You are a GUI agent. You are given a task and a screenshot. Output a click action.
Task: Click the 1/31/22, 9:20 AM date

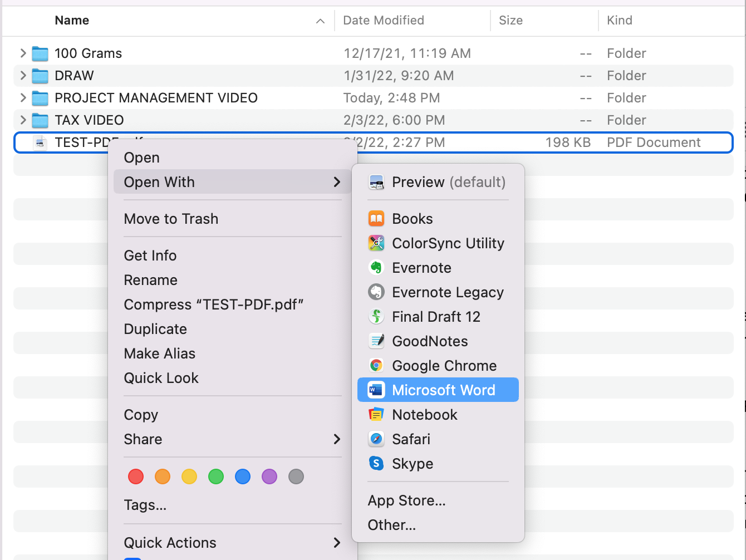tap(399, 76)
